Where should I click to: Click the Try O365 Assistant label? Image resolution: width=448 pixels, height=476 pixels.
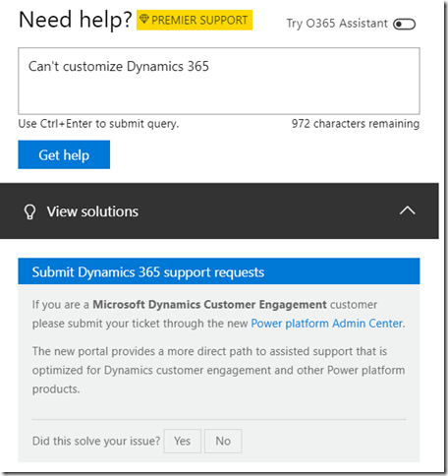point(337,24)
